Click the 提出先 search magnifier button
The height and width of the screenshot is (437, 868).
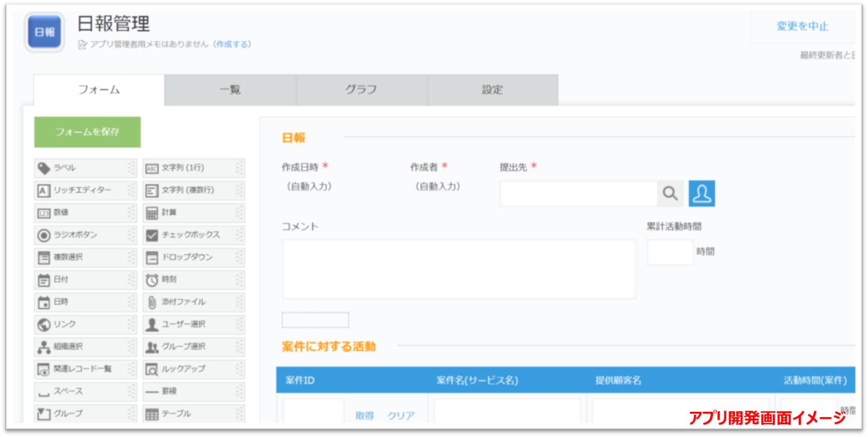[670, 194]
